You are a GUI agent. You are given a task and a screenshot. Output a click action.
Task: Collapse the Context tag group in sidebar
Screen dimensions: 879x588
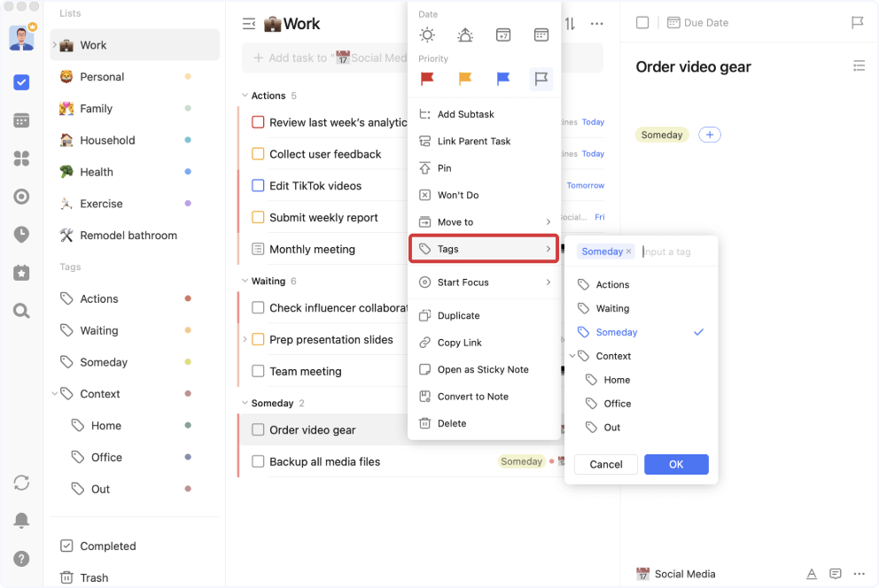tap(54, 393)
